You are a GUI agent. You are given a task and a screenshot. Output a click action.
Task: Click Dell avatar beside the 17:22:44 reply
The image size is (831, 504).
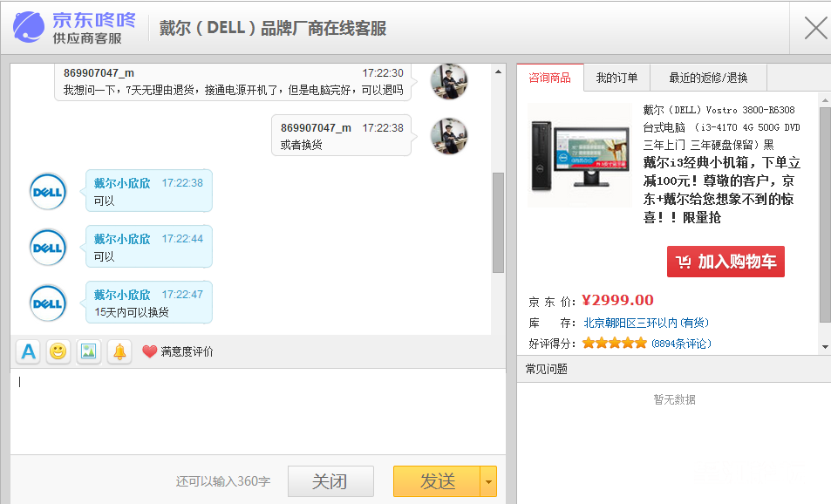click(x=48, y=247)
